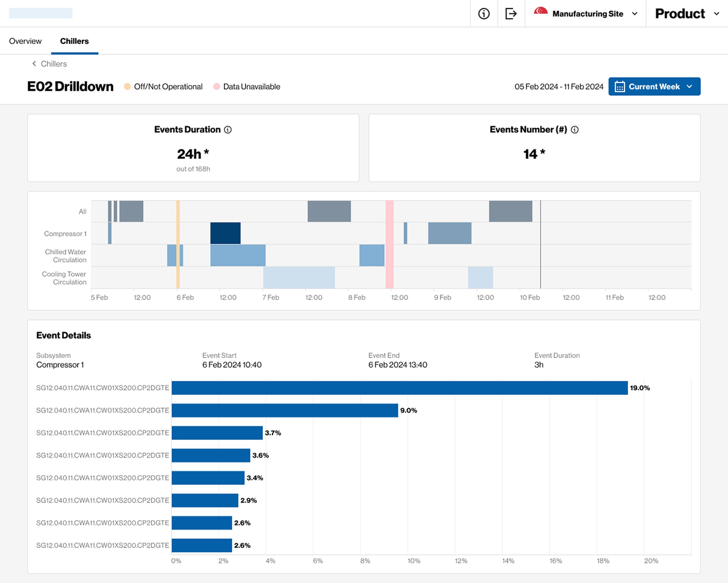Screen dimensions: 728x583
Task: Click info icon next to Events Duration
Action: click(228, 130)
